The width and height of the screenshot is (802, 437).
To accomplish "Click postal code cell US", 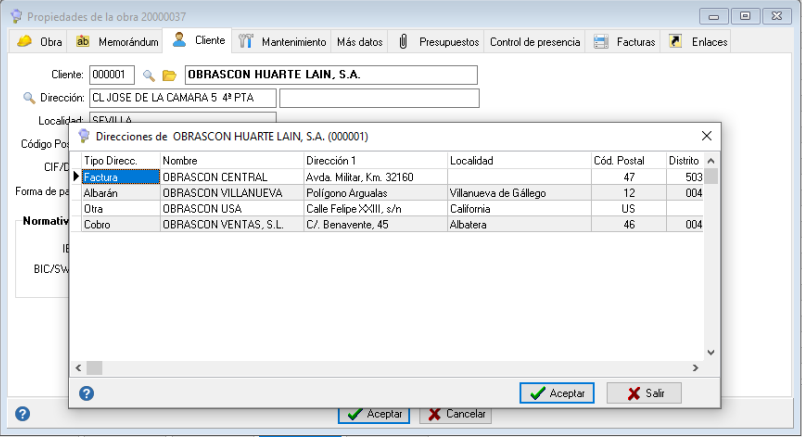I will click(x=629, y=209).
